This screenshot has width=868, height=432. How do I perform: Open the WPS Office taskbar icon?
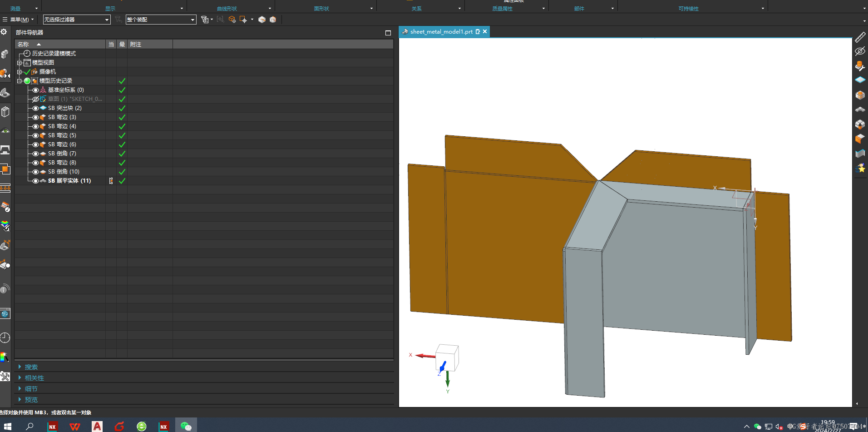click(x=74, y=426)
